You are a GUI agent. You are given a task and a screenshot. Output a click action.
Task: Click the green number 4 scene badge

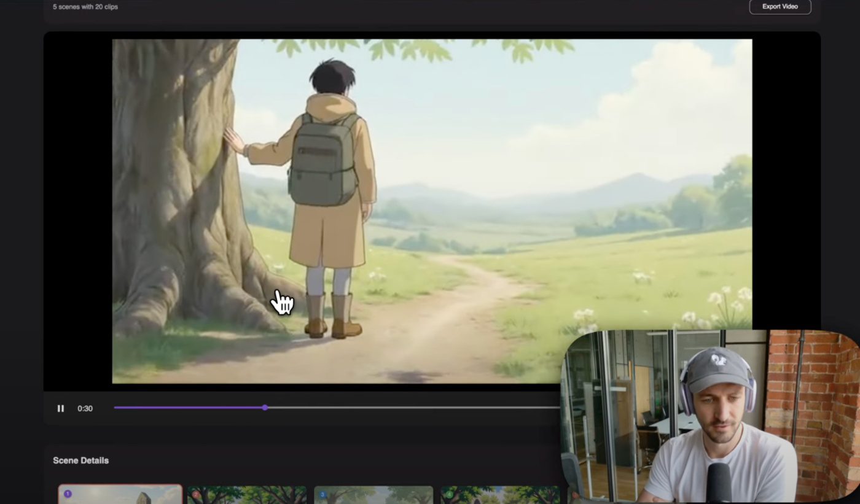(x=449, y=494)
